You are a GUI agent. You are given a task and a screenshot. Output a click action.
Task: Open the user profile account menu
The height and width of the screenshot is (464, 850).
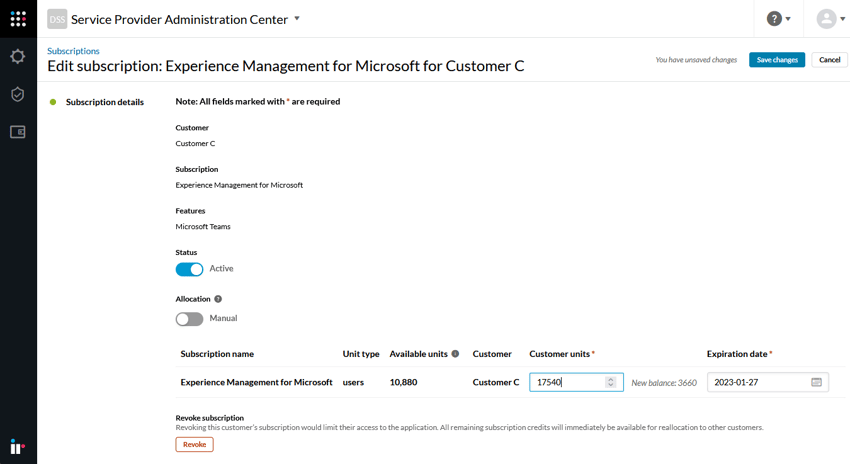830,19
